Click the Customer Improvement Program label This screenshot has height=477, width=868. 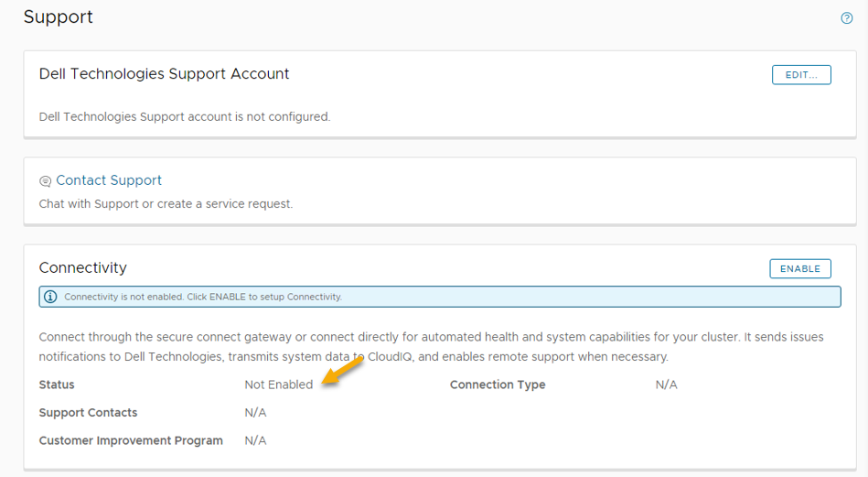(131, 440)
